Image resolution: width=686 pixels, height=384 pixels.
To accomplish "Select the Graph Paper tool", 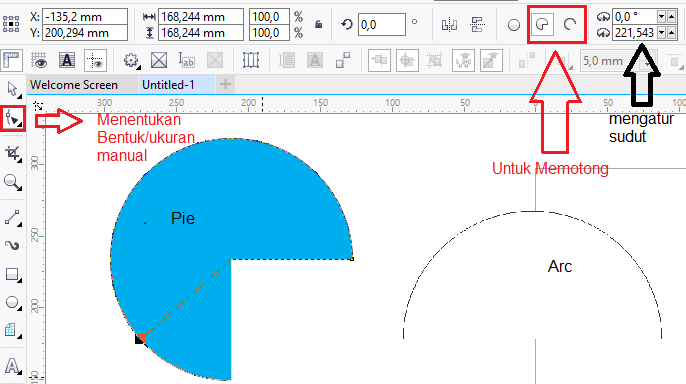I will (11, 330).
